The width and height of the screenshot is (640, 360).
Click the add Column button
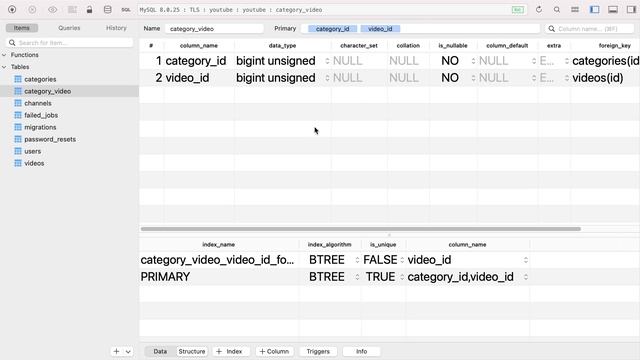pos(274,351)
